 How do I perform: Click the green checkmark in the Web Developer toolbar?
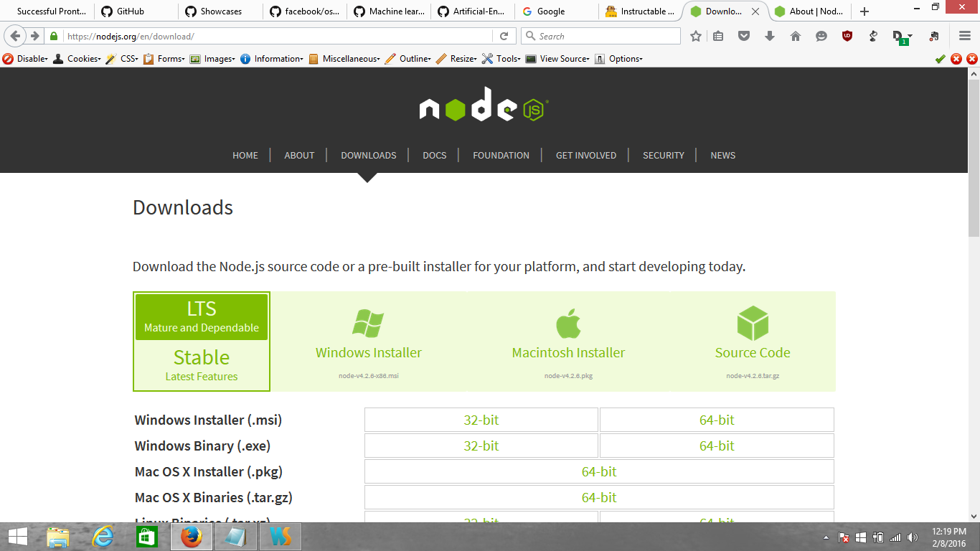pos(940,59)
